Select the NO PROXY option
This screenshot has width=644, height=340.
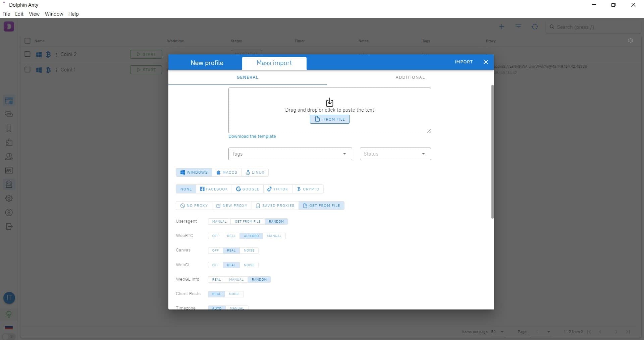point(194,206)
